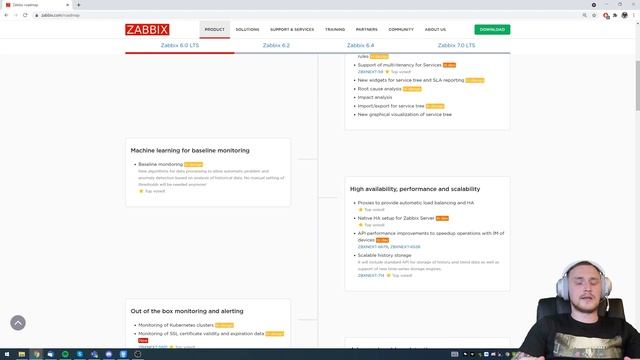
Task: Open the ZBXNEXT-714 issue link
Action: (371, 276)
